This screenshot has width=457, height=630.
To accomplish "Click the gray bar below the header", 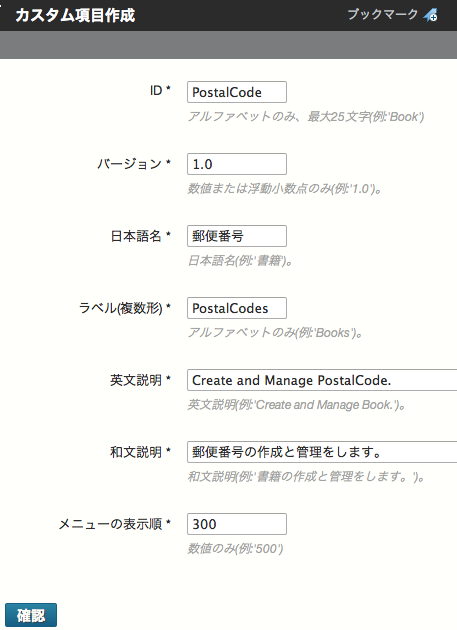I will click(228, 45).
